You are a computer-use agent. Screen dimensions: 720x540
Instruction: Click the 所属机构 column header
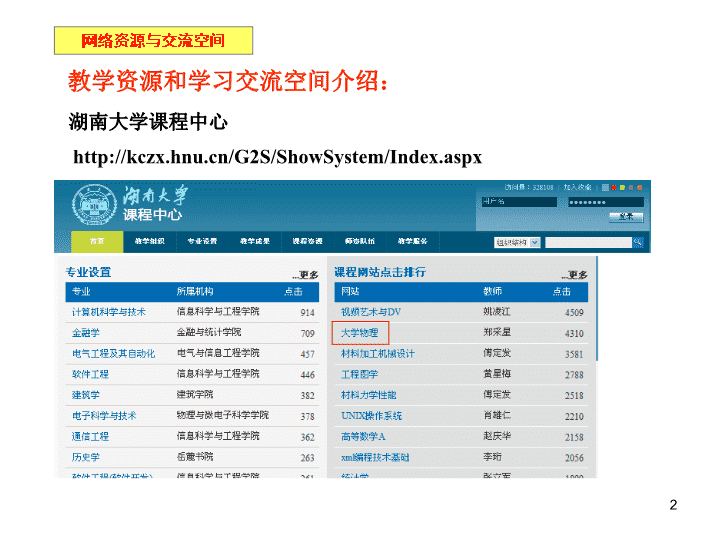[195, 292]
